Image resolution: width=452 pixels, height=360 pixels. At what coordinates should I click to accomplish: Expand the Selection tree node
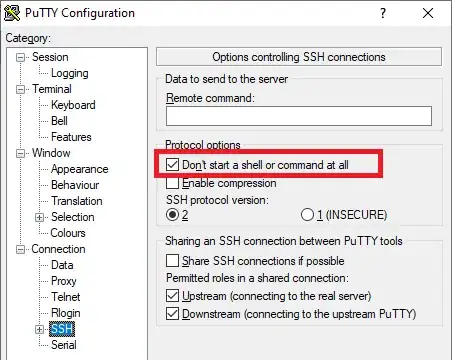point(39,217)
